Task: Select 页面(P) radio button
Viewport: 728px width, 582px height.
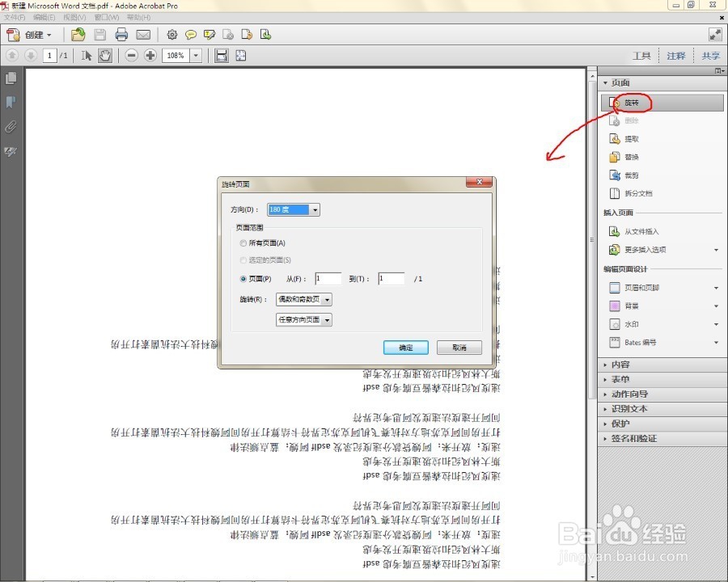Action: 243,279
